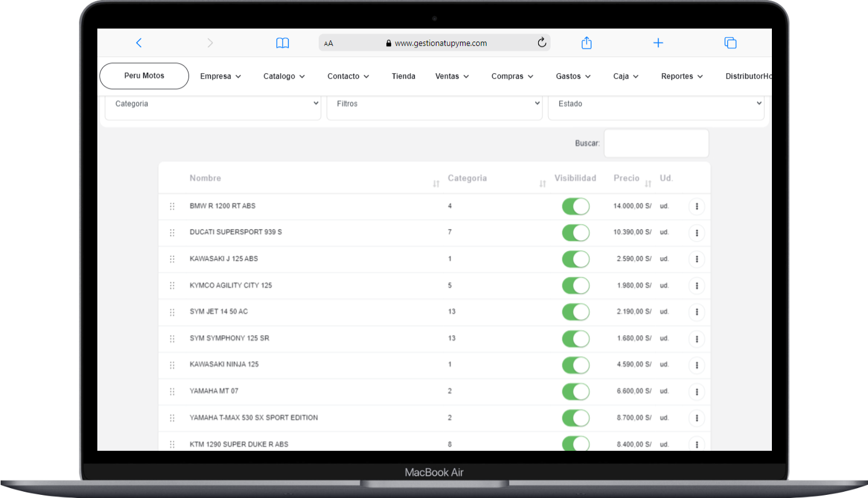Viewport: 868px width, 498px height.
Task: Open the Reportes menu
Action: click(682, 76)
